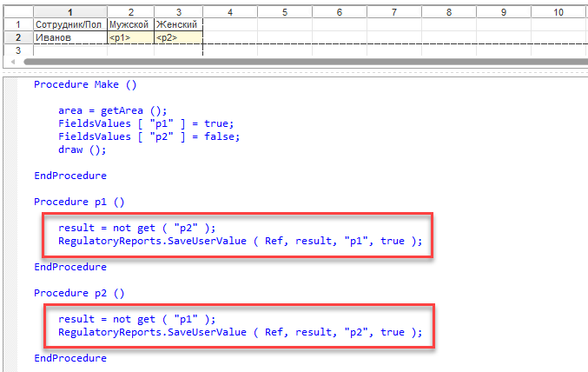Select the 'Женский' cell

click(x=178, y=25)
